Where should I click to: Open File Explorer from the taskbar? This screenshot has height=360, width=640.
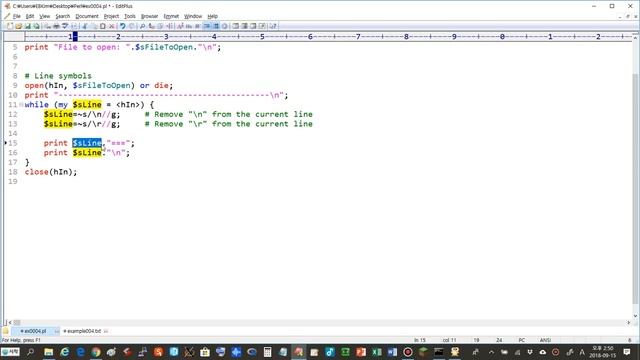[49, 352]
